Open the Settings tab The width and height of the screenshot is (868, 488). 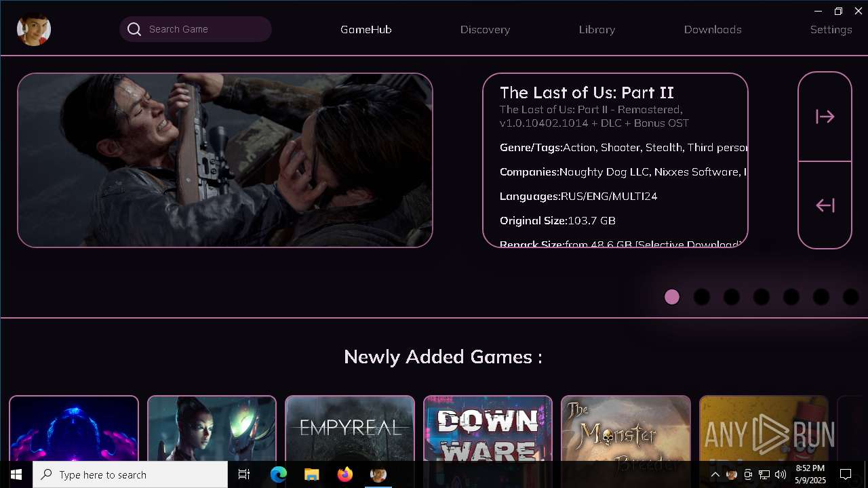click(831, 29)
